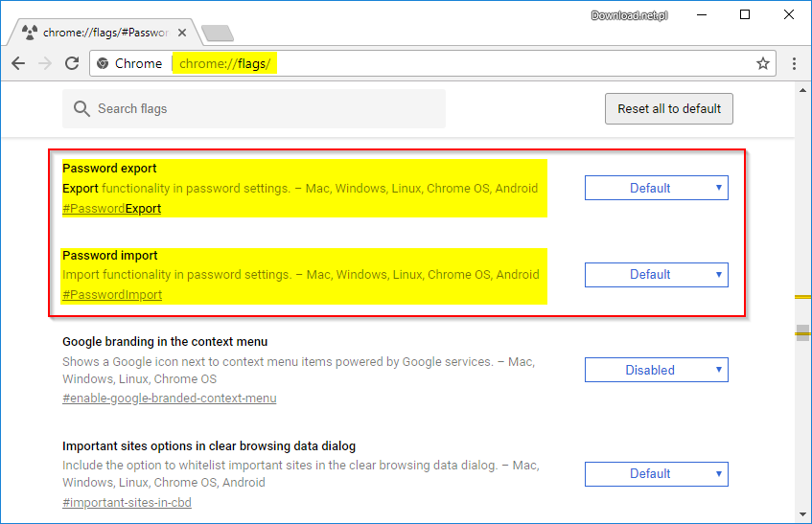Go back using the back arrow
This screenshot has height=524, width=812.
click(x=18, y=63)
